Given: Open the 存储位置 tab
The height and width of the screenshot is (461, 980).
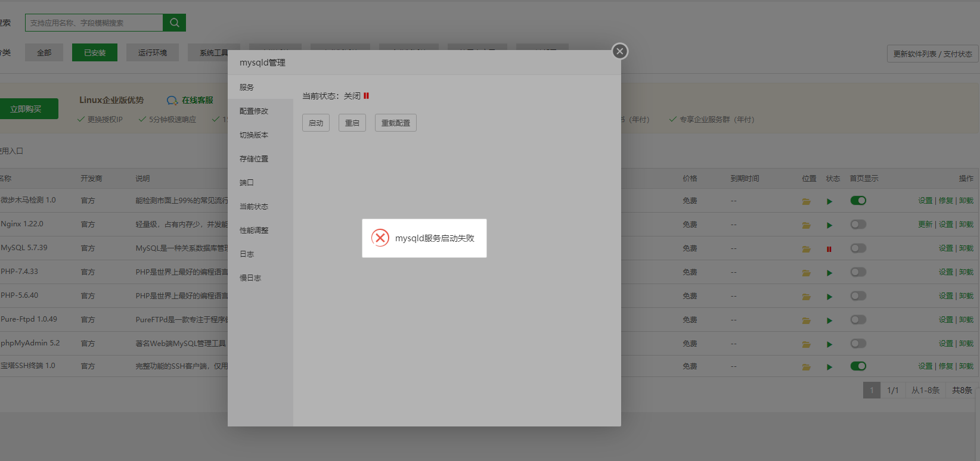Looking at the screenshot, I should [x=260, y=158].
